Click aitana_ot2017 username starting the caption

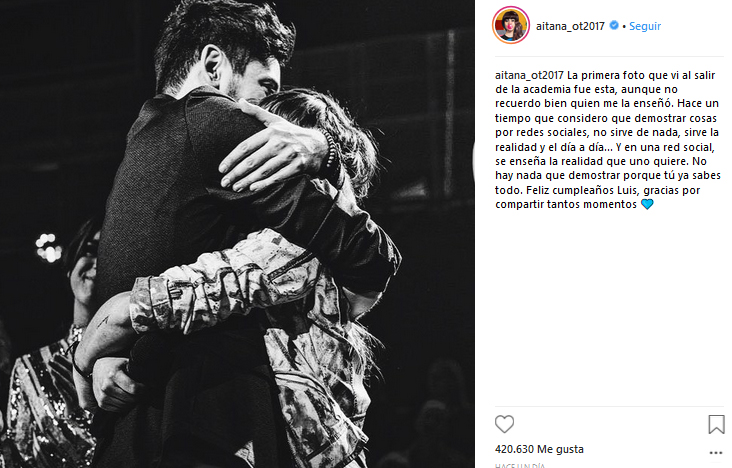[x=529, y=75]
